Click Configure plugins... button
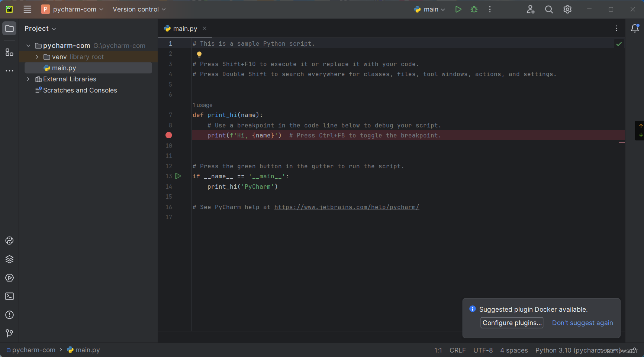The image size is (644, 357). click(512, 323)
